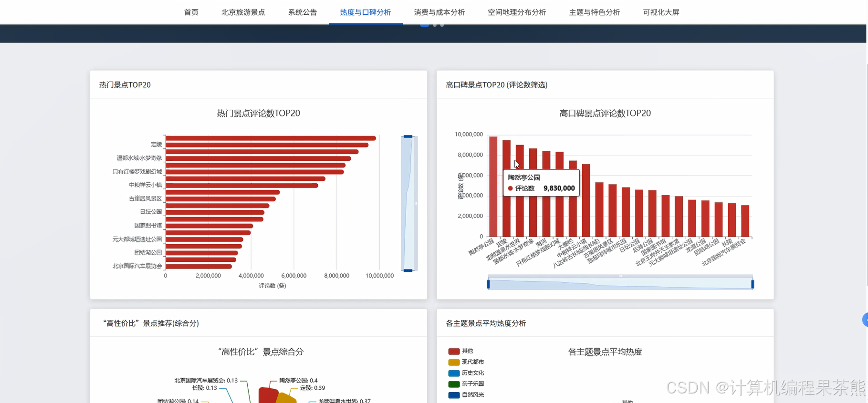Click the 海河 x-axis label in right chart
868x403 pixels.
point(541,243)
